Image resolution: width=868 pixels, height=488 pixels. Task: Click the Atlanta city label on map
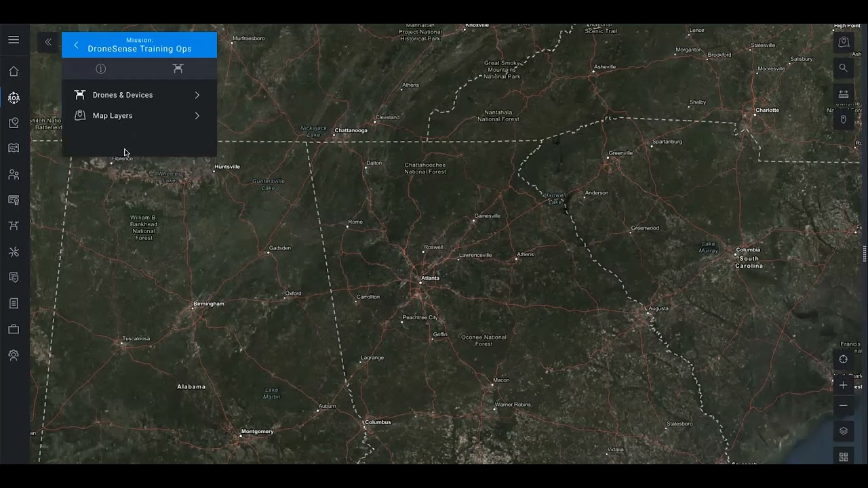coord(431,278)
